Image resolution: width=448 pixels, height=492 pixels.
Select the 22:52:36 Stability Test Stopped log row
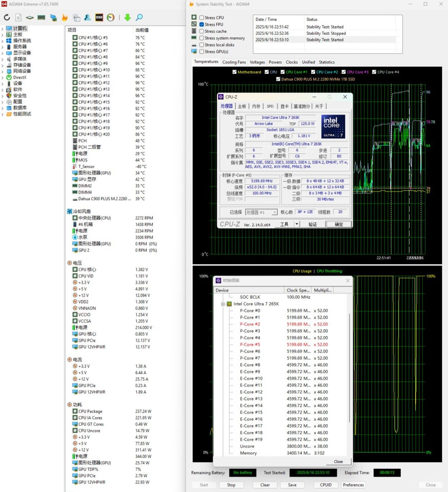coord(325,33)
